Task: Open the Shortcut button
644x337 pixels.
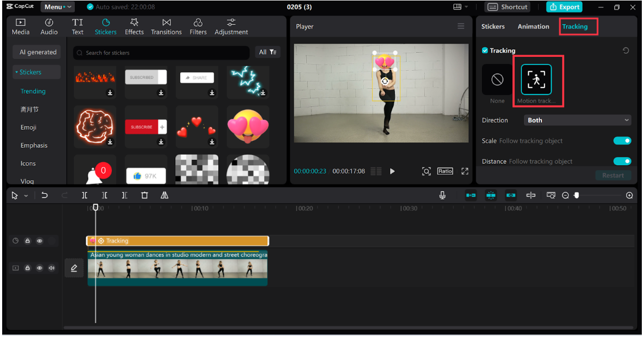Action: click(507, 7)
